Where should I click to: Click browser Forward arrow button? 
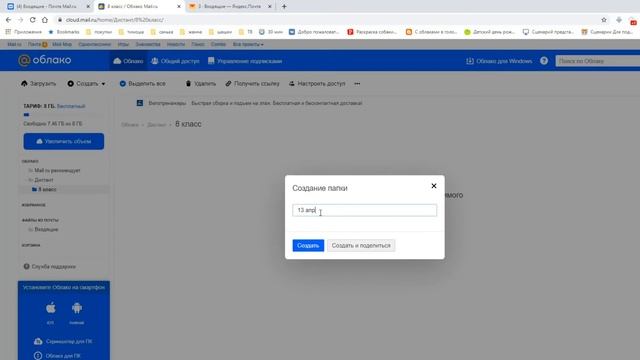pyautogui.click(x=20, y=20)
